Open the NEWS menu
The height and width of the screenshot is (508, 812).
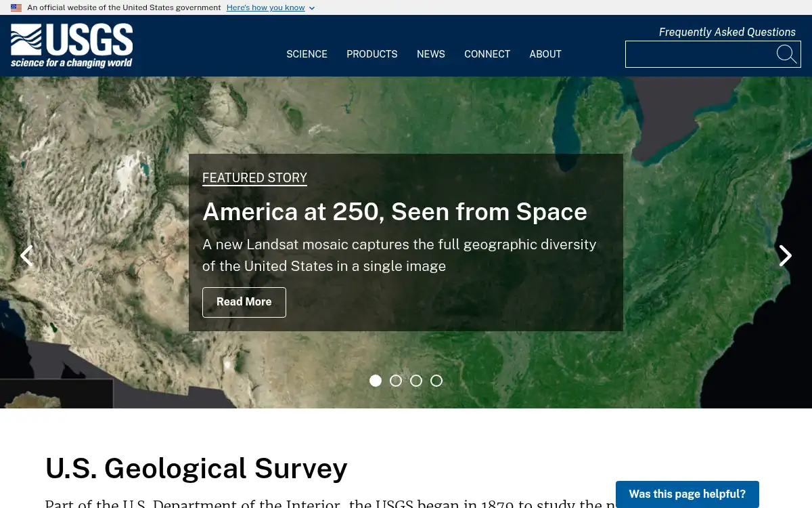(x=431, y=54)
